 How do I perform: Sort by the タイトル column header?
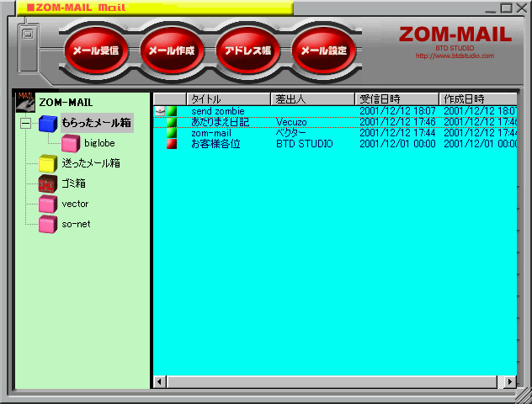coord(228,99)
